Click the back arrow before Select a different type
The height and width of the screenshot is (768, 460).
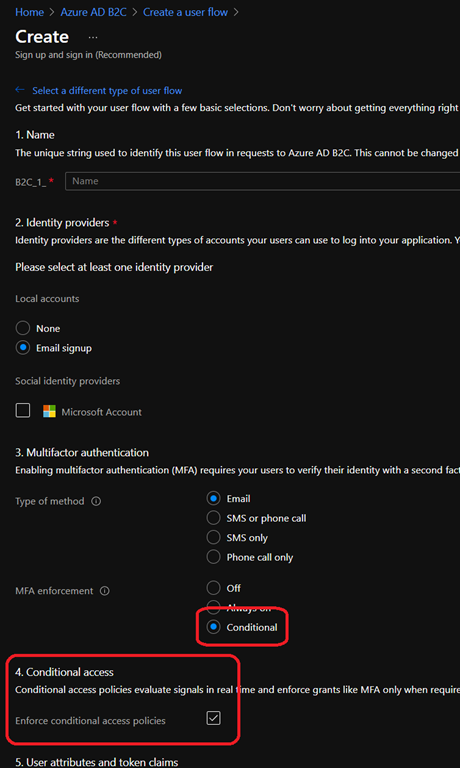click(x=20, y=90)
